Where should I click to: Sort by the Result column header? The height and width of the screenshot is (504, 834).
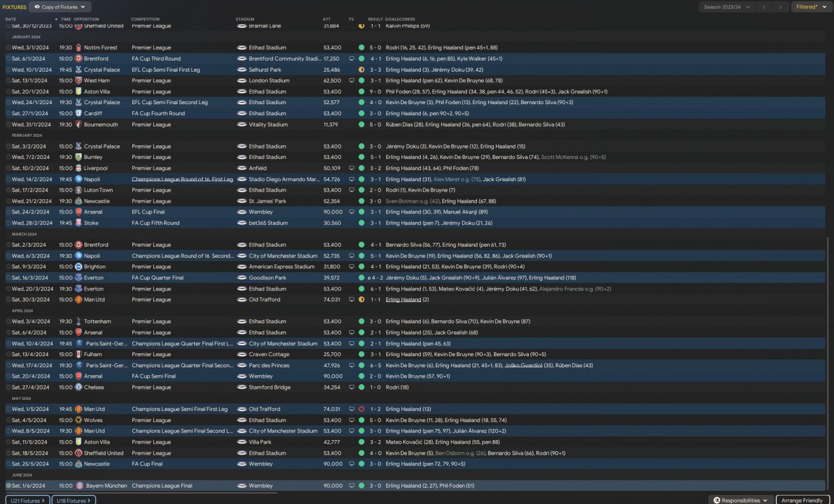375,19
